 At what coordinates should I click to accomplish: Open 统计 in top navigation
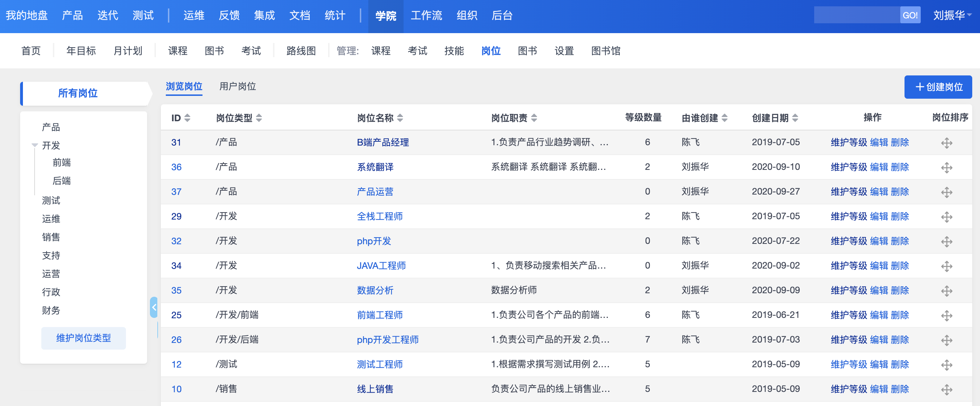[x=335, y=15]
